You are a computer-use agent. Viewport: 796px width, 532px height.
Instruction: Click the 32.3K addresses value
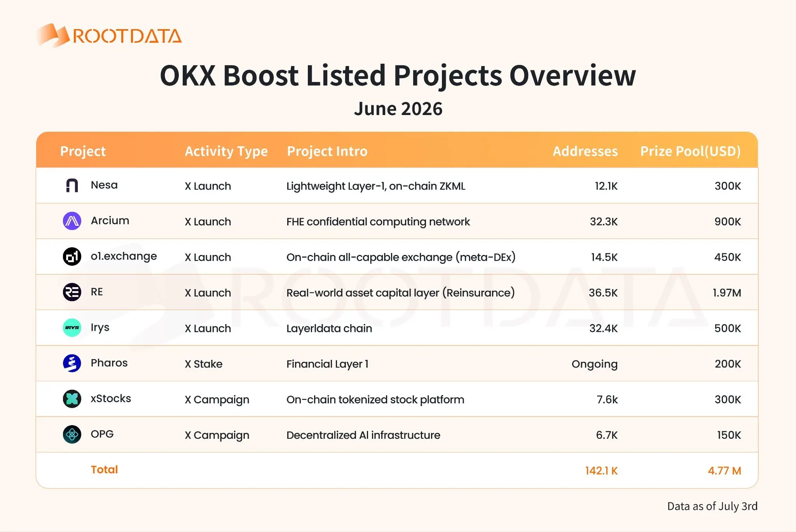pos(604,222)
